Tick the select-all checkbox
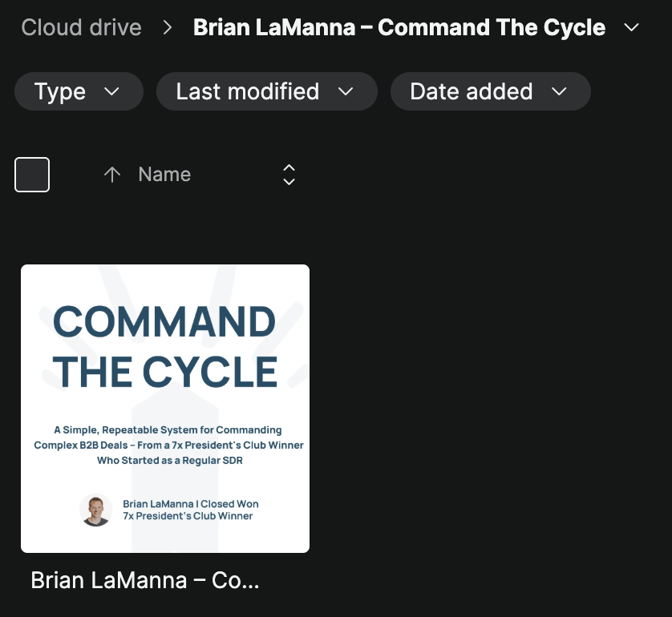 click(32, 175)
